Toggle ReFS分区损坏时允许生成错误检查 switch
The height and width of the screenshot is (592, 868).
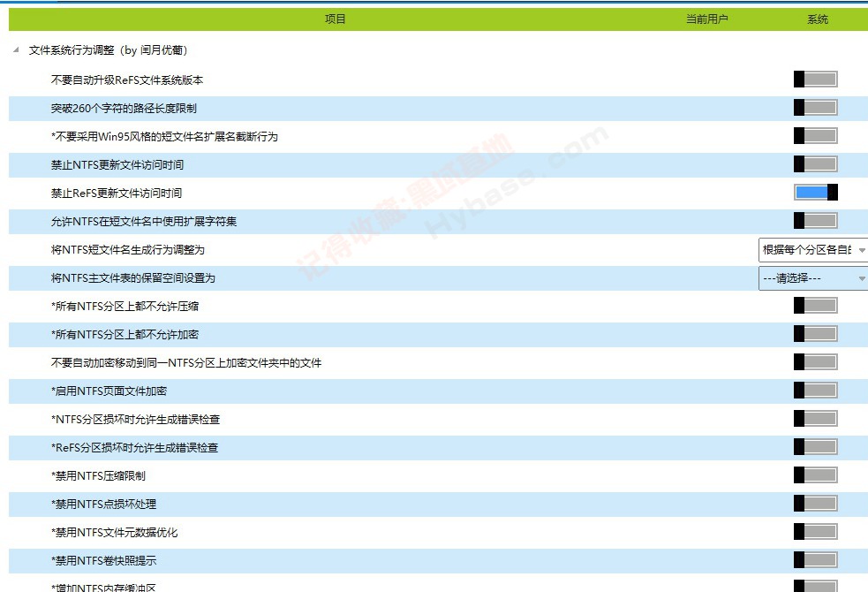point(815,446)
